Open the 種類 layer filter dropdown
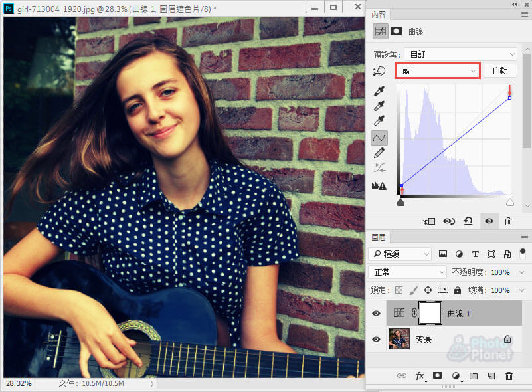The height and width of the screenshot is (392, 532). point(400,254)
